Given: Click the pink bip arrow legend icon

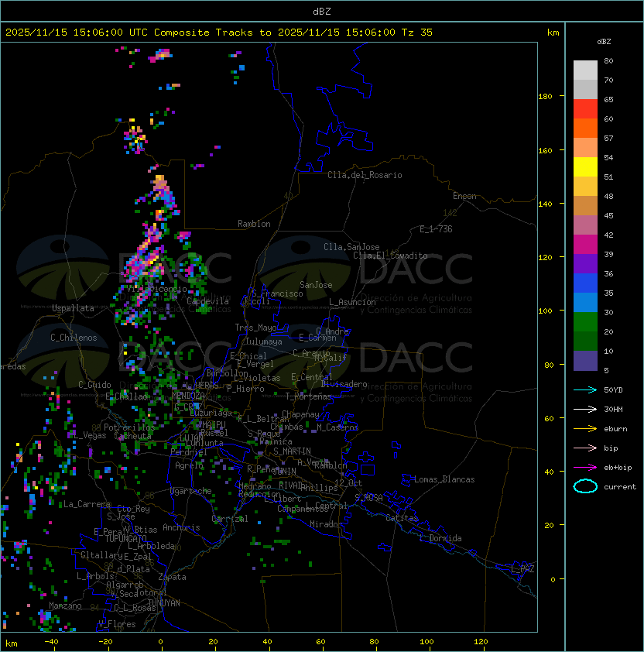Looking at the screenshot, I should [x=585, y=448].
